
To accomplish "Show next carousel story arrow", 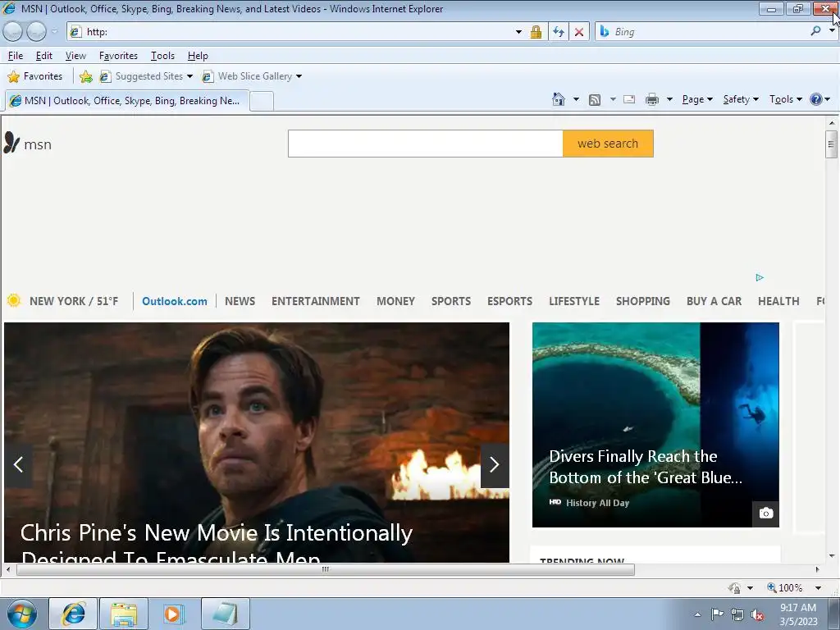I will tap(495, 464).
